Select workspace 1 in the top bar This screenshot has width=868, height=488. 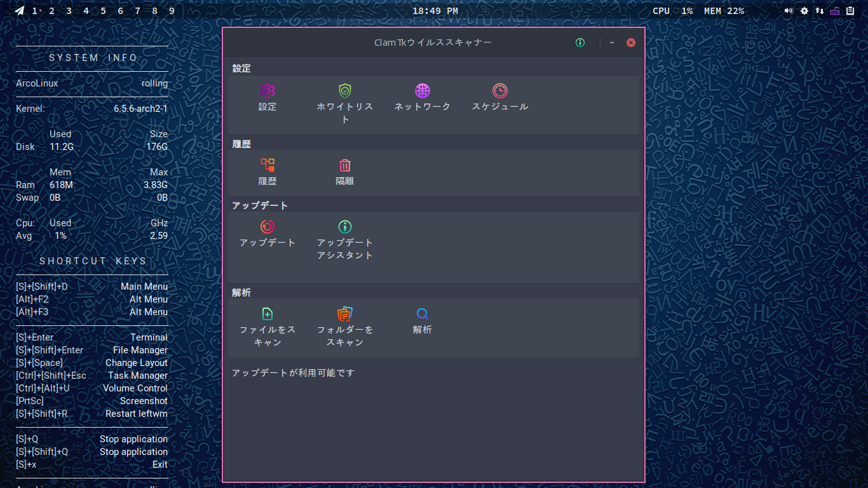pyautogui.click(x=35, y=11)
